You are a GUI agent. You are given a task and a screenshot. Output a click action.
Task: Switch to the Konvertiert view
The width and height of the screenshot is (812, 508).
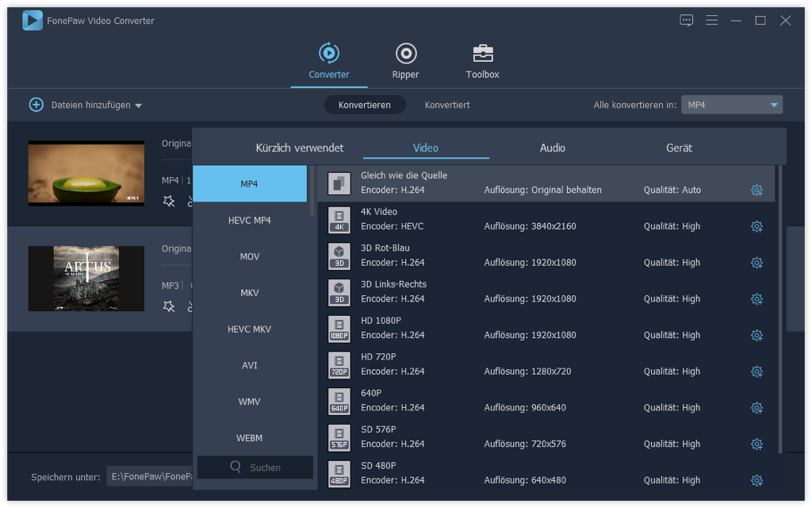(x=447, y=105)
